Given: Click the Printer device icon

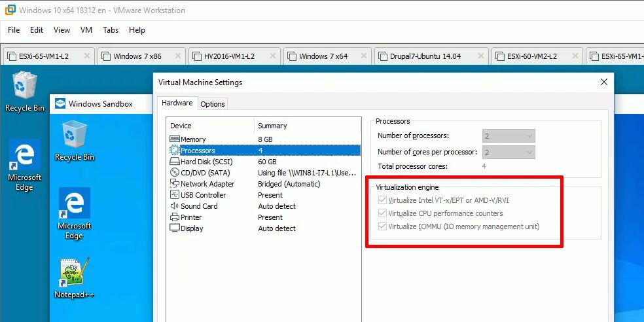Looking at the screenshot, I should (x=175, y=217).
